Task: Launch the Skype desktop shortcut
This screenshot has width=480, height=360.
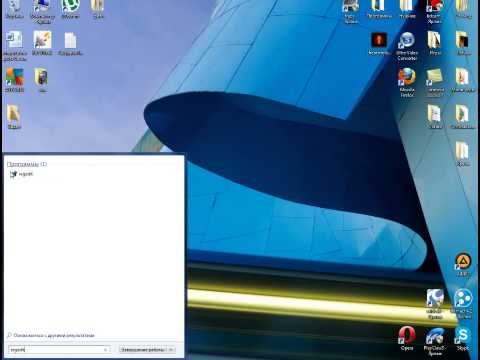Action: 463,338
